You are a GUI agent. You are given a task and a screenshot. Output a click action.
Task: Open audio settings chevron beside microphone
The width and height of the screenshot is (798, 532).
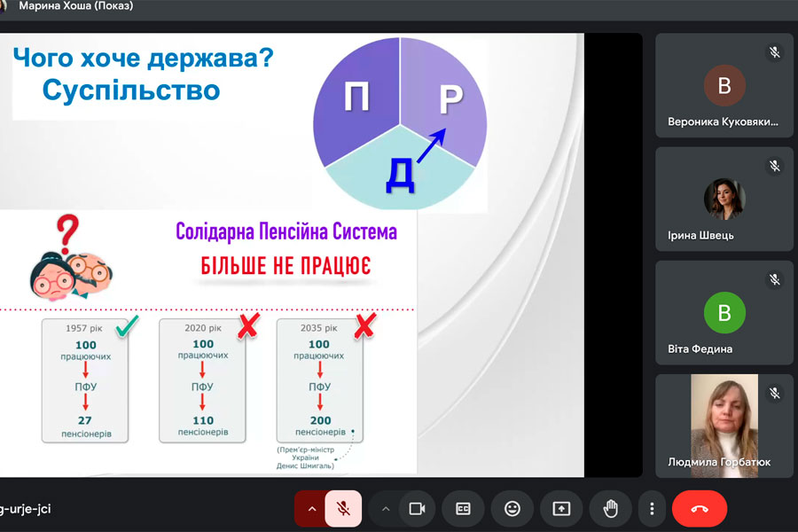pyautogui.click(x=312, y=509)
